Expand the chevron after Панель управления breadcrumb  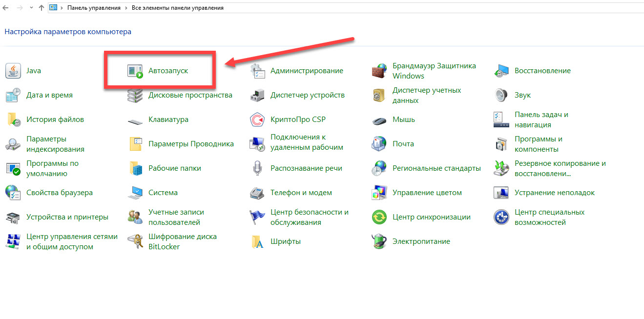pyautogui.click(x=127, y=8)
